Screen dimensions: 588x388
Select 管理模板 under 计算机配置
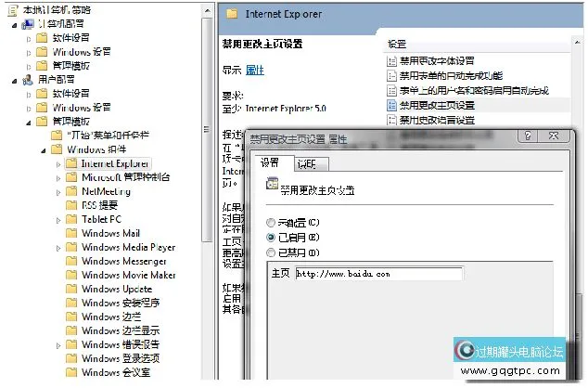tap(70, 66)
